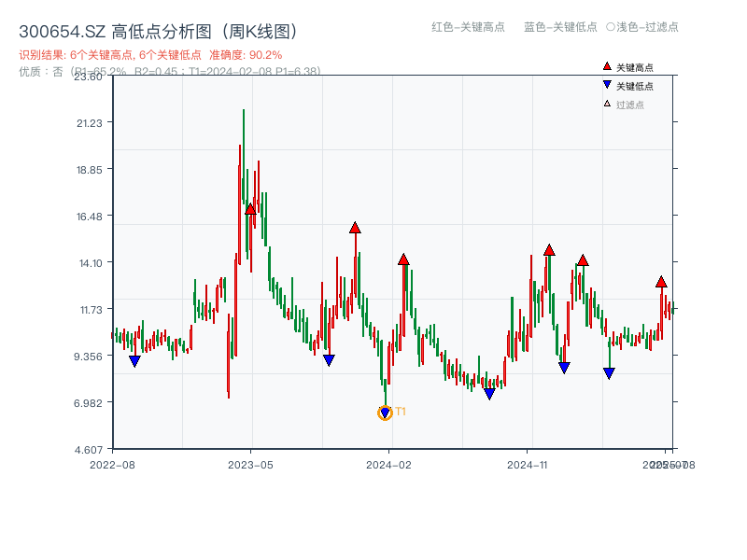Click the orange-circled T1 marker
This screenshot has width=747, height=560.
(386, 412)
